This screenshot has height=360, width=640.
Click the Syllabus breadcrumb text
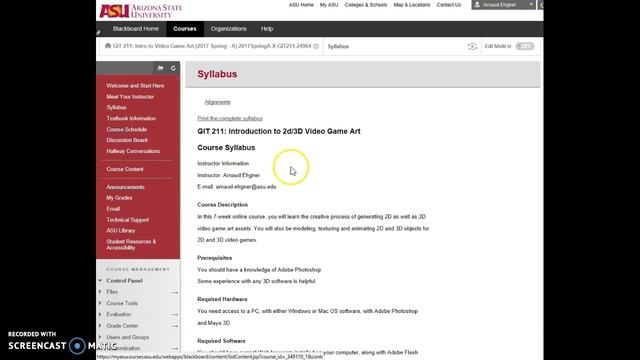tap(338, 47)
